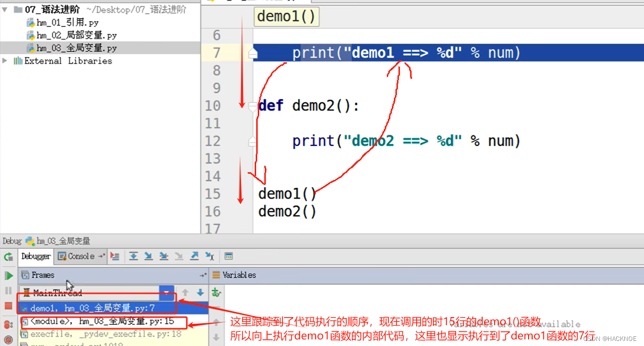
Task: Click the Step Over icon
Action: 134,256
